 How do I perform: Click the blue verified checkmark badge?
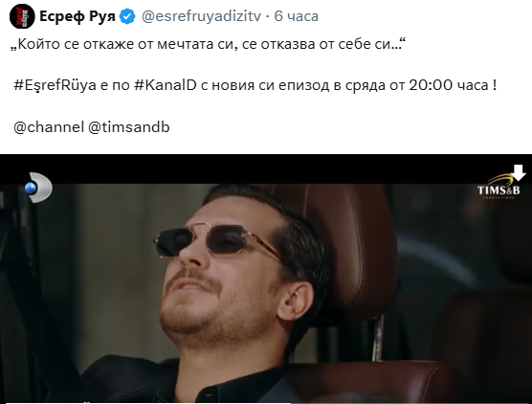127,16
